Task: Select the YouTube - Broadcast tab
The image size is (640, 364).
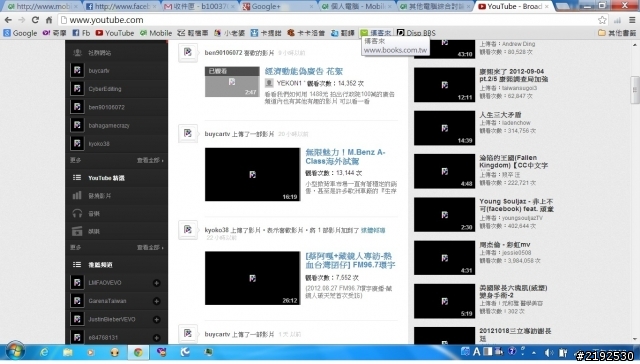Action: point(513,7)
